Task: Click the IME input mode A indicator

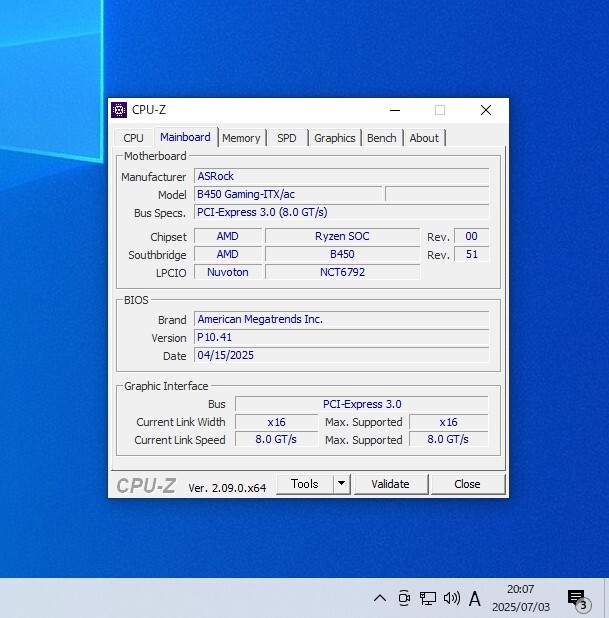Action: click(x=475, y=599)
